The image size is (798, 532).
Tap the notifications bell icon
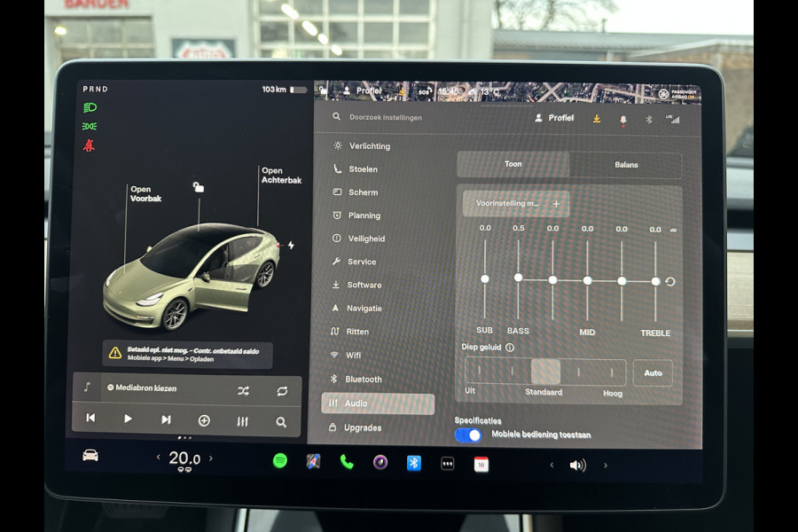[x=623, y=117]
